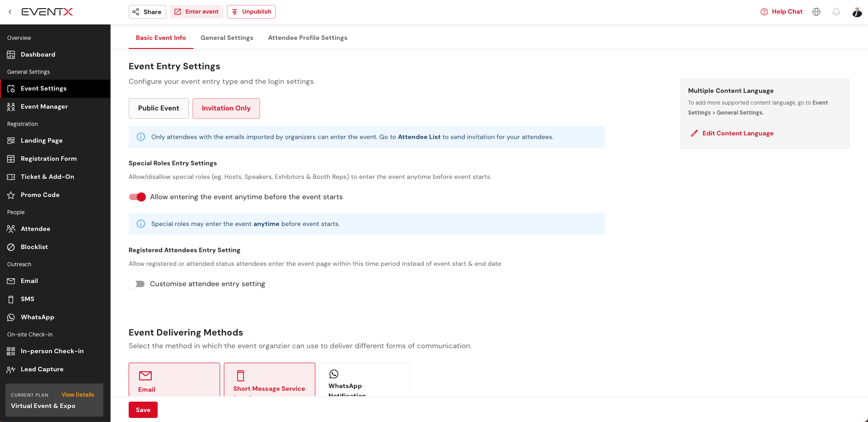The width and height of the screenshot is (868, 422).
Task: Click View Details for current plan
Action: 78,395
